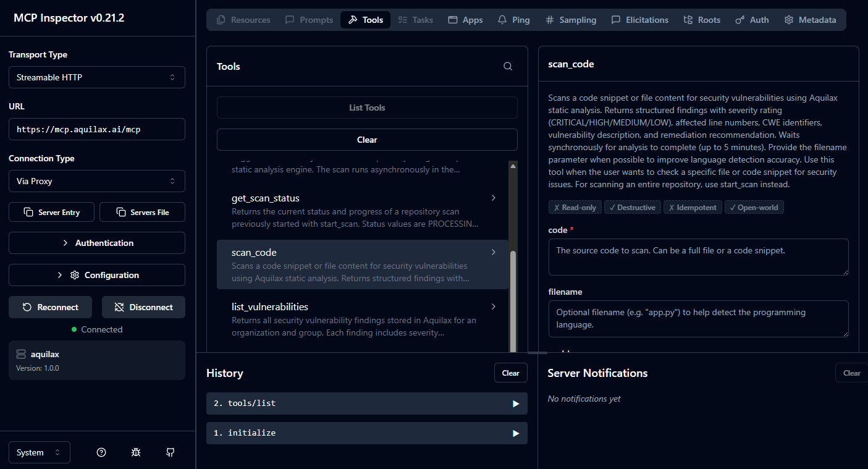868x469 pixels.
Task: Click the Connected status text
Action: [102, 329]
